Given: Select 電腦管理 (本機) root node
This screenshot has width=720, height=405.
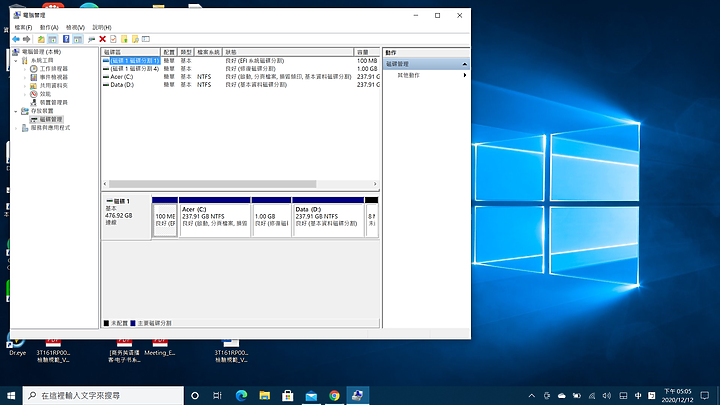Looking at the screenshot, I should [x=41, y=52].
